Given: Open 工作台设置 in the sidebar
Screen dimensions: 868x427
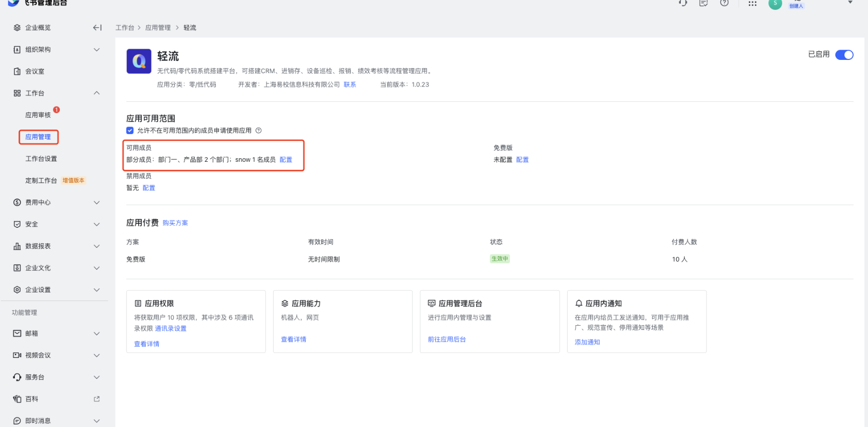Looking at the screenshot, I should (x=41, y=159).
